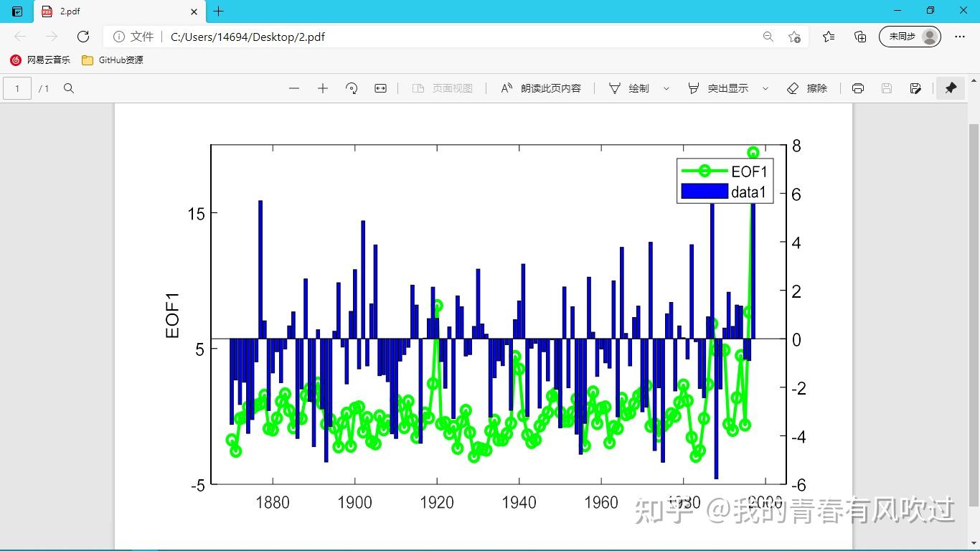The height and width of the screenshot is (551, 980).
Task: Go forward to next page
Action: pos(52,37)
